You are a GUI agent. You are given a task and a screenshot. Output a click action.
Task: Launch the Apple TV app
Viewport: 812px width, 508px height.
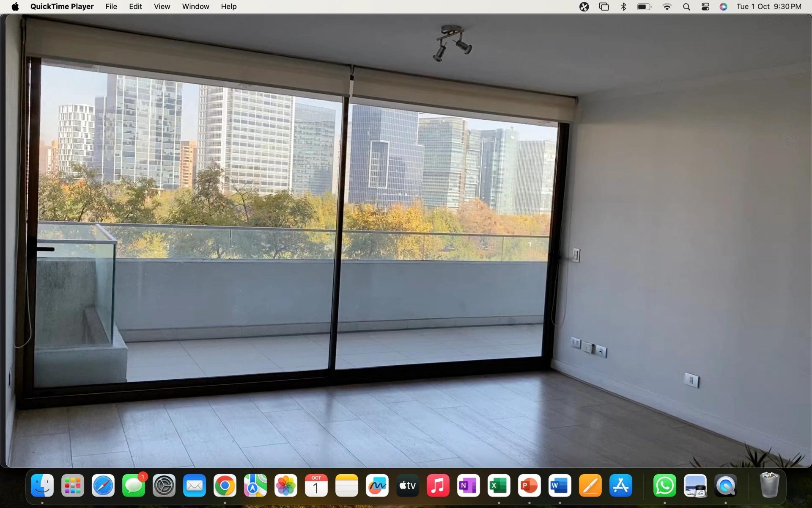coord(407,486)
